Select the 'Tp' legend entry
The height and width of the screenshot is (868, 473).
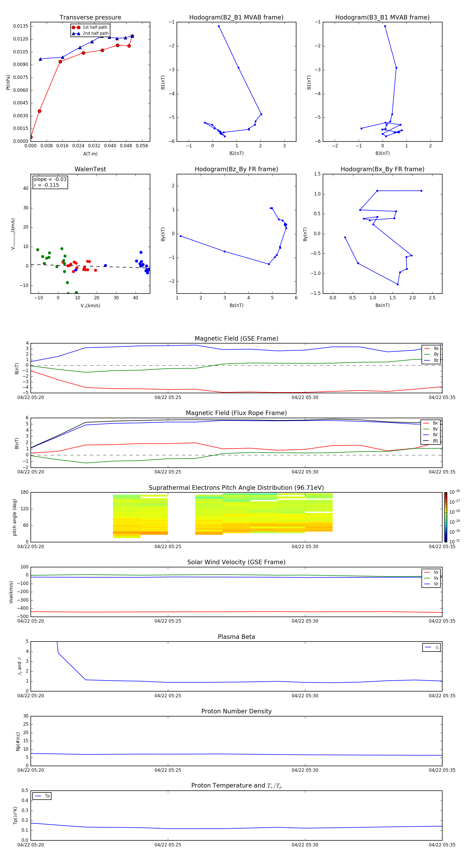[42, 796]
